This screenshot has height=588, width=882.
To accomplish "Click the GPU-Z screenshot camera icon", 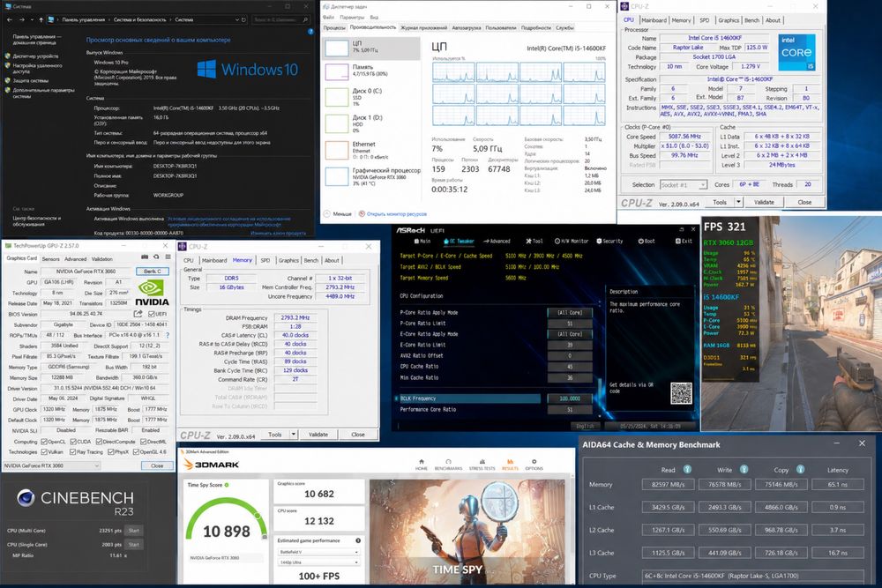I will click(x=145, y=257).
